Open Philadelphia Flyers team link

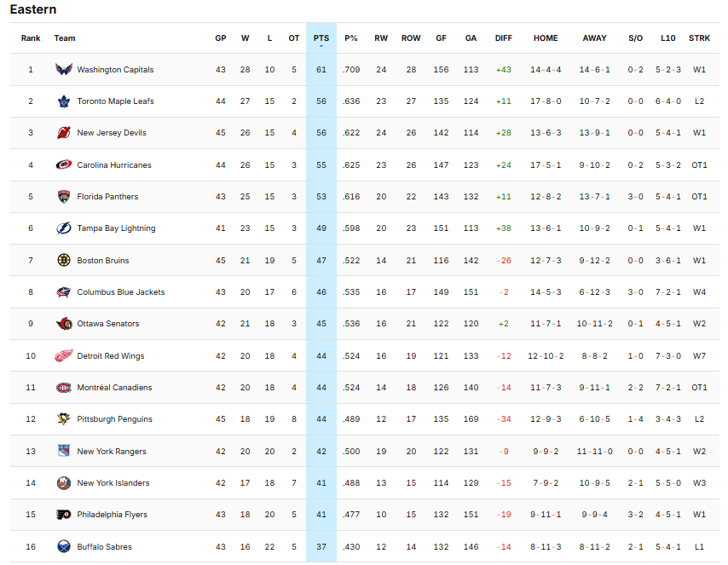tap(112, 515)
